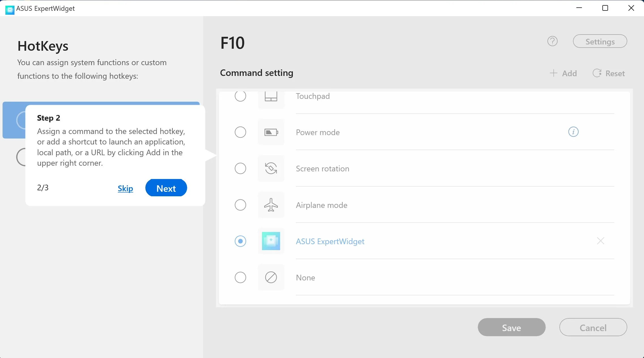644x358 pixels.
Task: Go to Next tutorial step
Action: [x=166, y=188]
